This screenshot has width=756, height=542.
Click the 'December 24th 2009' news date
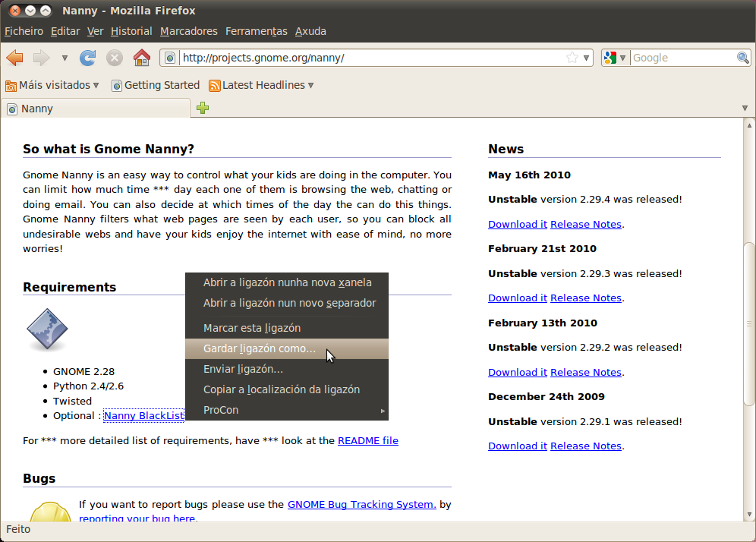pos(547,397)
